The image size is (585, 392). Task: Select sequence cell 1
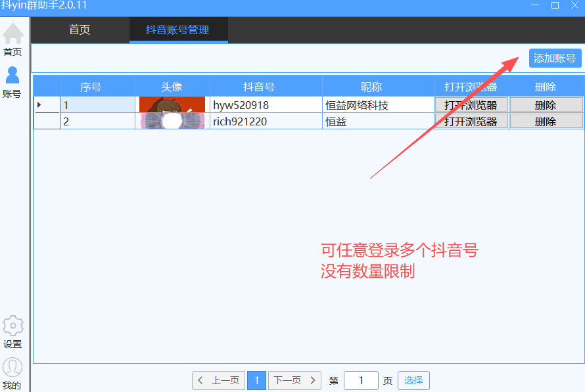click(x=97, y=104)
